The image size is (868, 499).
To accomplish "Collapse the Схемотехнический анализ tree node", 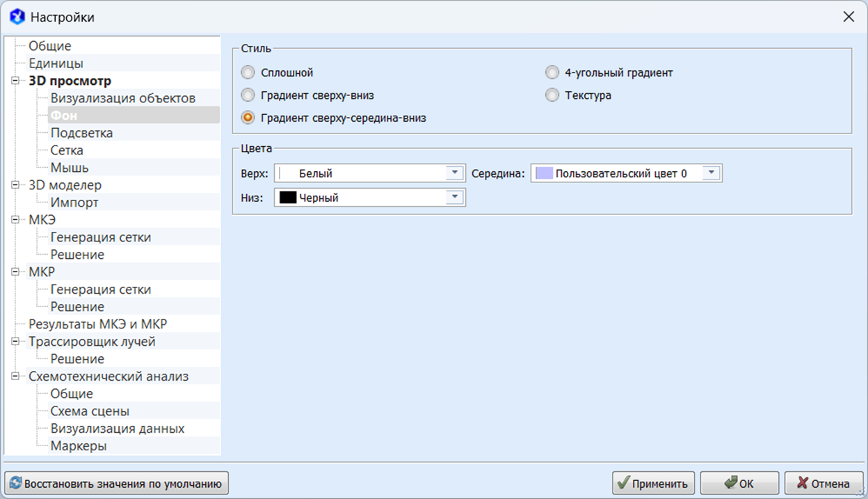I will click(x=15, y=377).
